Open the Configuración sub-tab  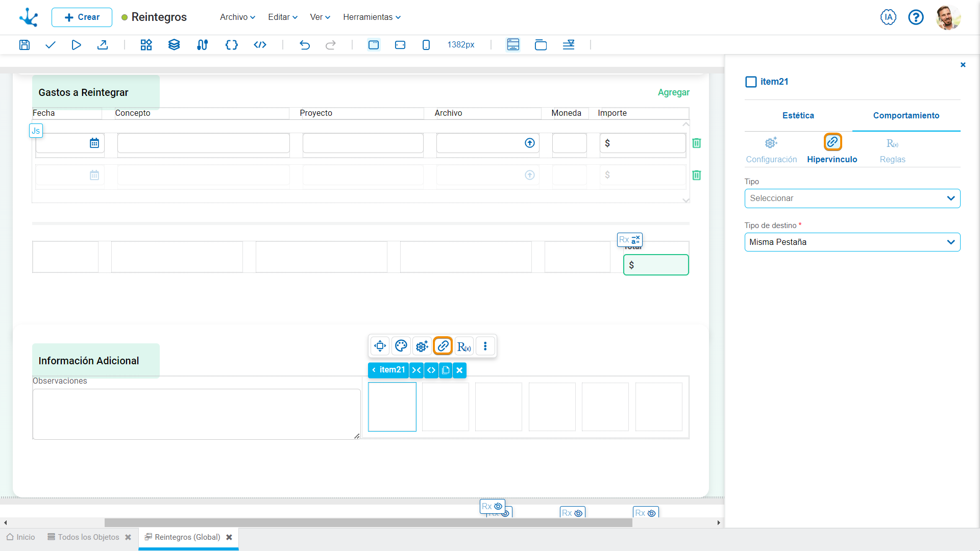[771, 150]
